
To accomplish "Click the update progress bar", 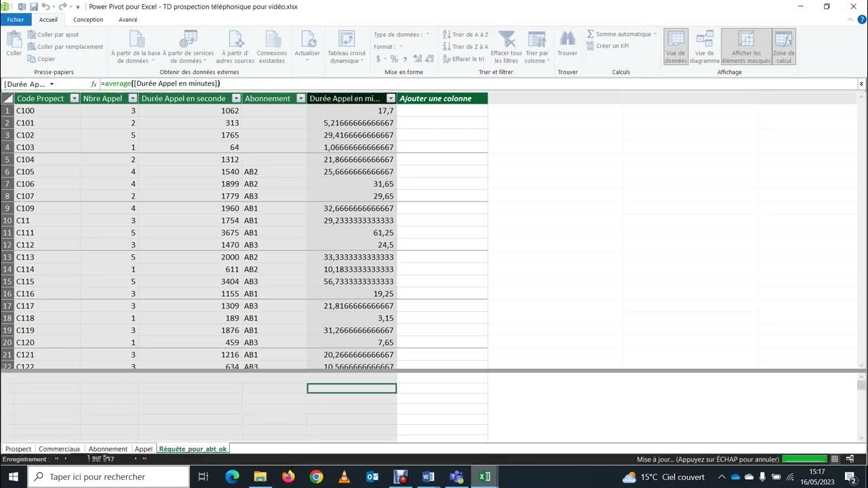I will pyautogui.click(x=805, y=459).
